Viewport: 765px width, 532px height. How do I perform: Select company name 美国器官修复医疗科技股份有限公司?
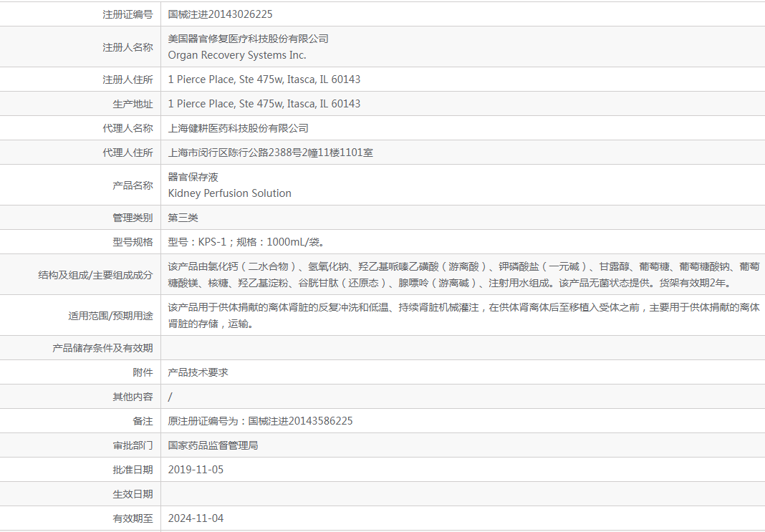249,39
